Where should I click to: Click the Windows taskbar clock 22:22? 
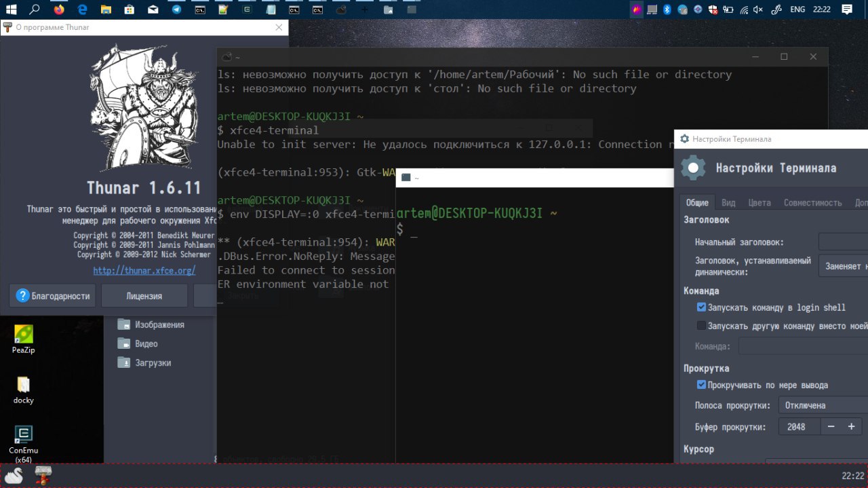[x=821, y=10]
